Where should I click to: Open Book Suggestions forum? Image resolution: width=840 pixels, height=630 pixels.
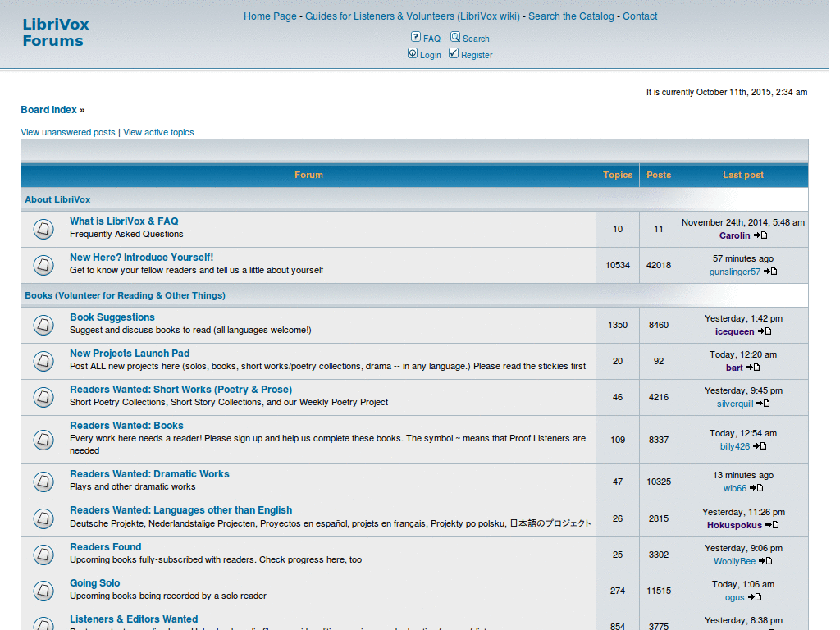coord(112,317)
